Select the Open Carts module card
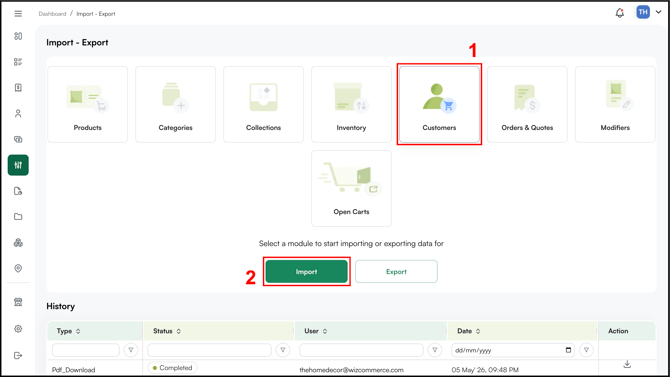670x377 pixels. point(351,188)
